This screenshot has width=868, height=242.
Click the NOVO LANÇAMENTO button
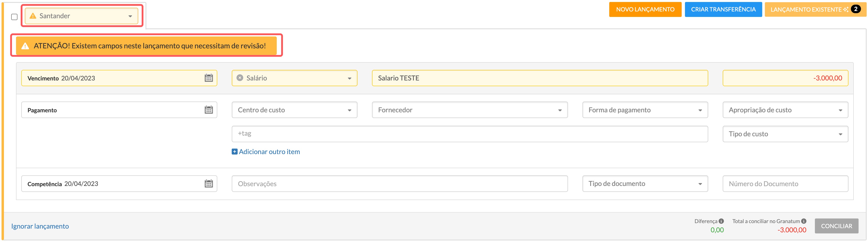pos(645,9)
